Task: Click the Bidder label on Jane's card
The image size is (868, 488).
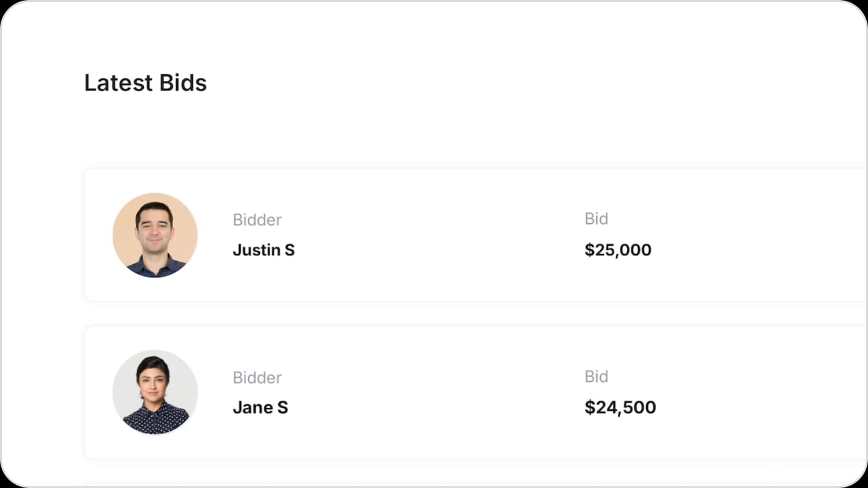Action: 257,377
